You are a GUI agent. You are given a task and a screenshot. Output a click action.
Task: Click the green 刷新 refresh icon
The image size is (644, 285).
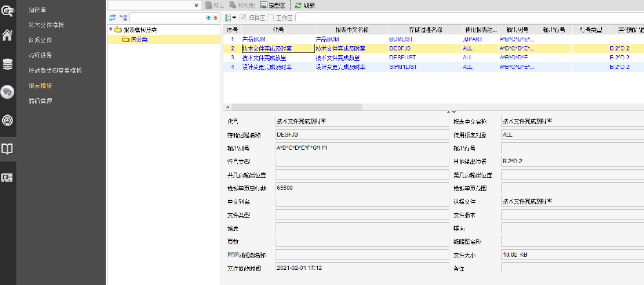298,5
